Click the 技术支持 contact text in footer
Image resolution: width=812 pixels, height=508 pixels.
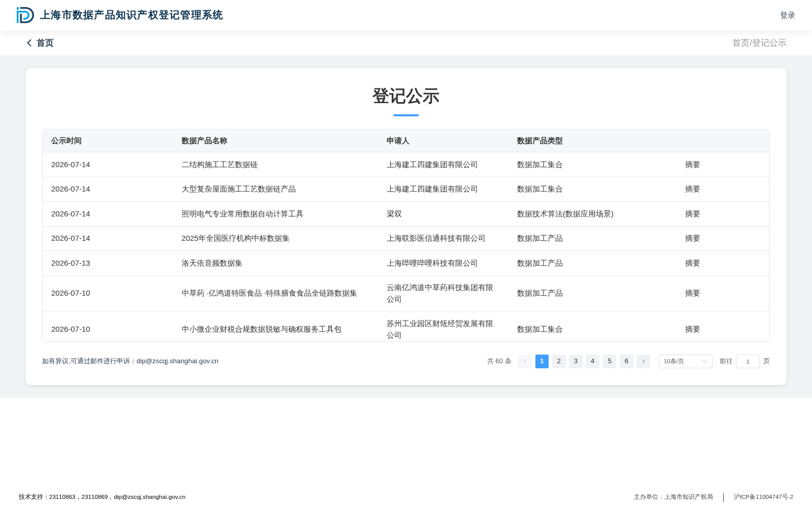pyautogui.click(x=102, y=497)
